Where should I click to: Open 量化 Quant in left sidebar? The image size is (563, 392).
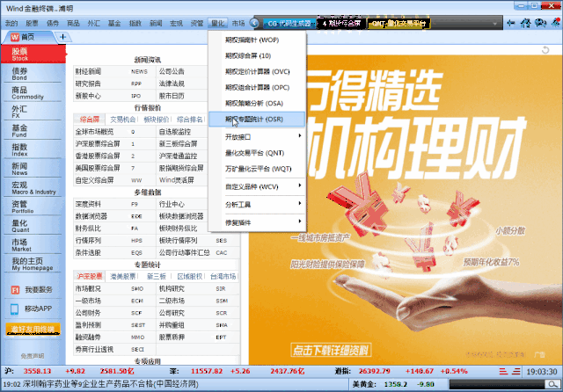point(33,226)
